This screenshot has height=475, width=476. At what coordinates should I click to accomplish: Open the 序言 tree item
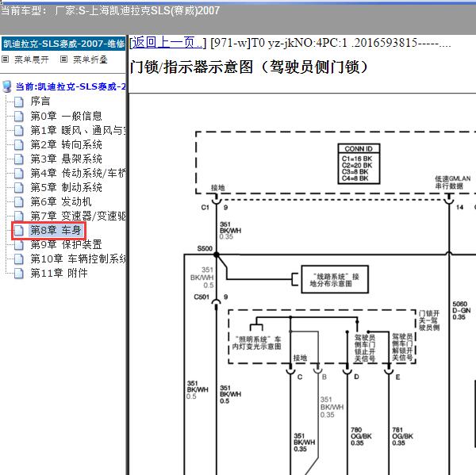(40, 102)
